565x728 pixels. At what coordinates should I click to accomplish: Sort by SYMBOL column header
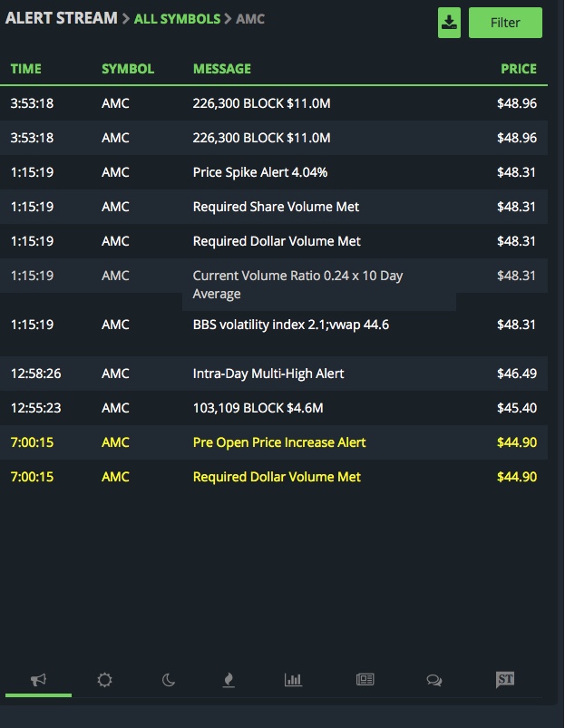(x=128, y=69)
